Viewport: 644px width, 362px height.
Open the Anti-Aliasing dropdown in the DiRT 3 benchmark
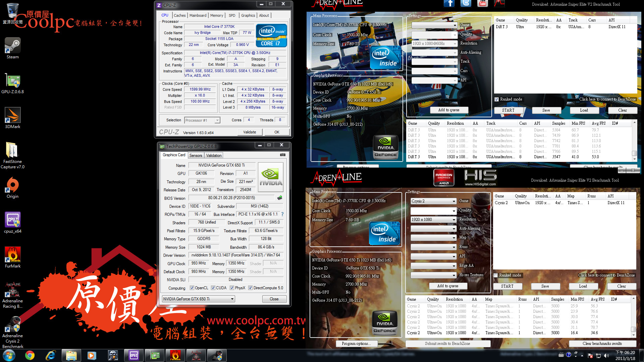point(434,53)
